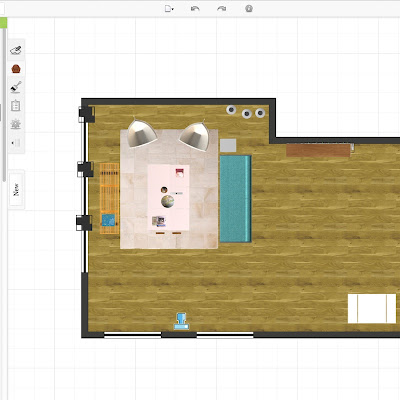Click the redo arrow
Screen dimensions: 400x400
point(222,9)
